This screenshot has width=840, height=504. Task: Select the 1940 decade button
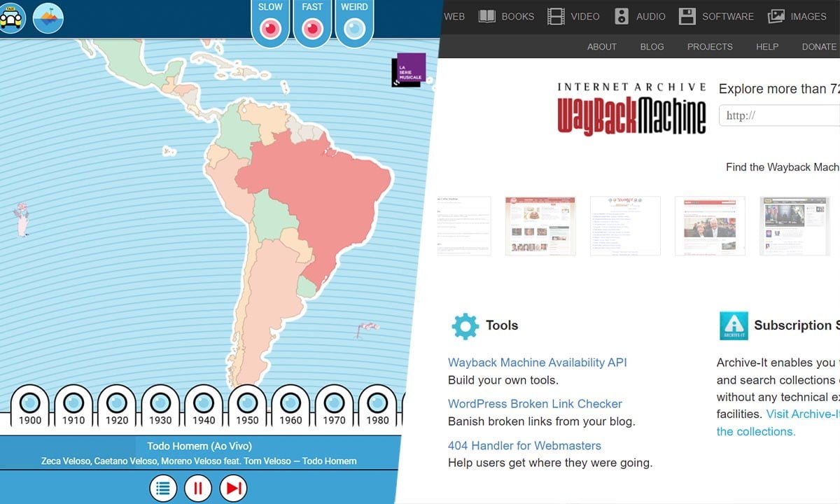(204, 406)
